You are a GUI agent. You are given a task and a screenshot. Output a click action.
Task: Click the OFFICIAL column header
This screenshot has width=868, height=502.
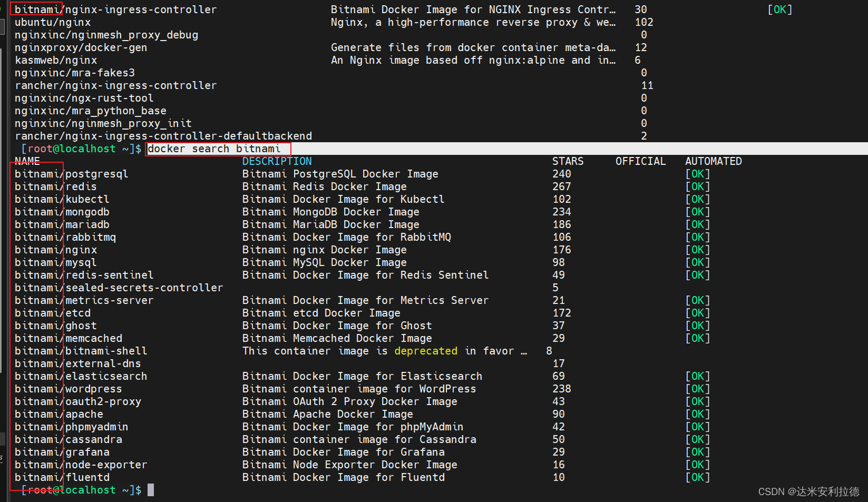point(641,161)
